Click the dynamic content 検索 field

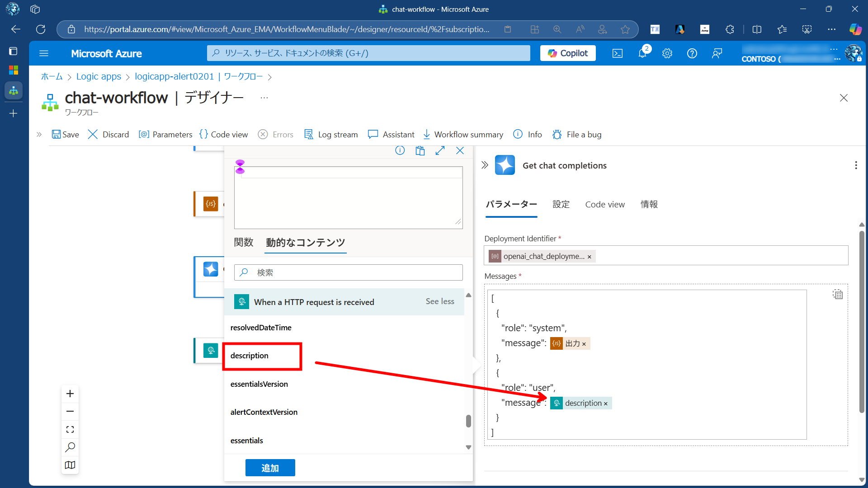[348, 272]
